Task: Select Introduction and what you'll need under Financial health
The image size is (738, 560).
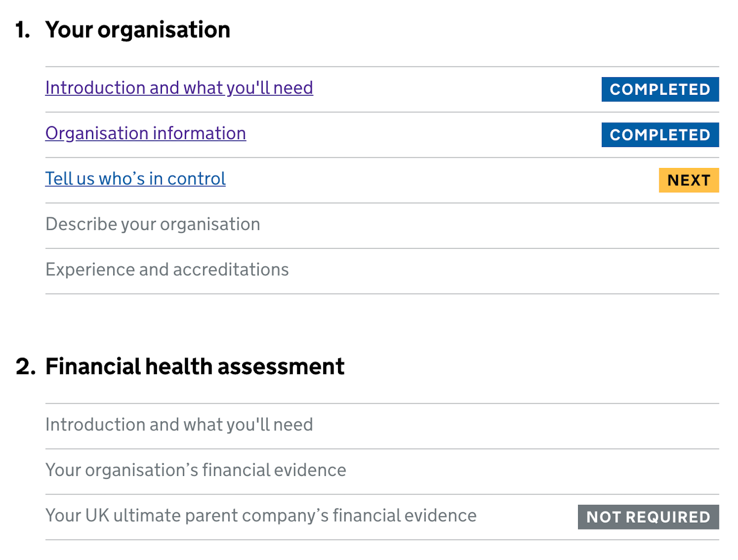Action: [179, 425]
